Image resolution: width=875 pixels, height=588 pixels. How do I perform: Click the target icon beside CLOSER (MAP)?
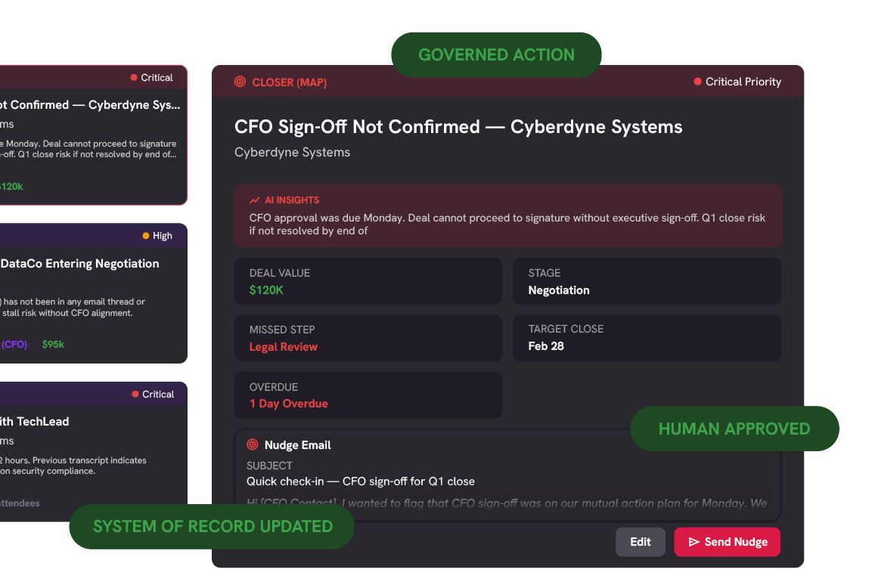coord(240,82)
